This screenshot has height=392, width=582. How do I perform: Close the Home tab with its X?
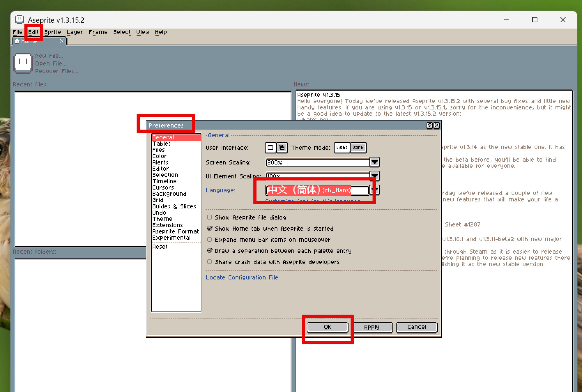62,41
